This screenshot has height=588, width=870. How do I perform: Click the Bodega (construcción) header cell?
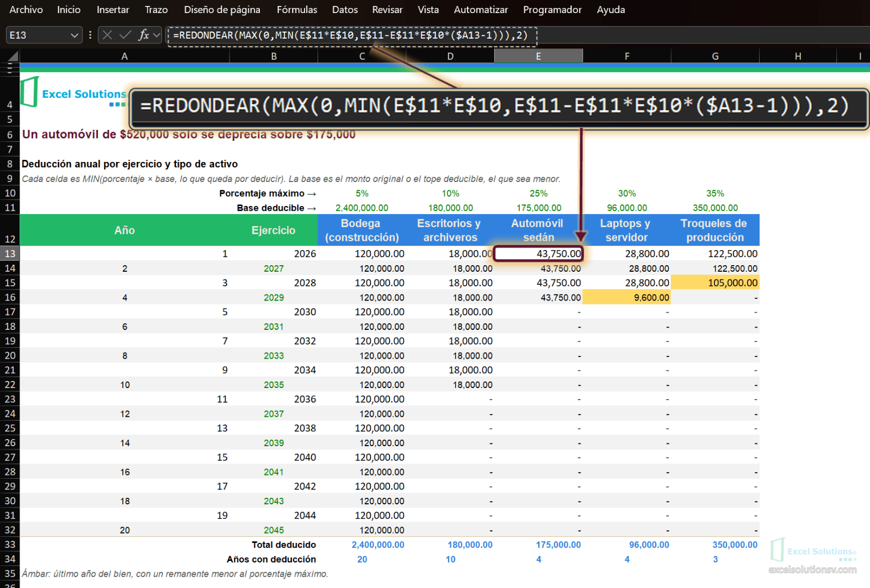tap(362, 230)
